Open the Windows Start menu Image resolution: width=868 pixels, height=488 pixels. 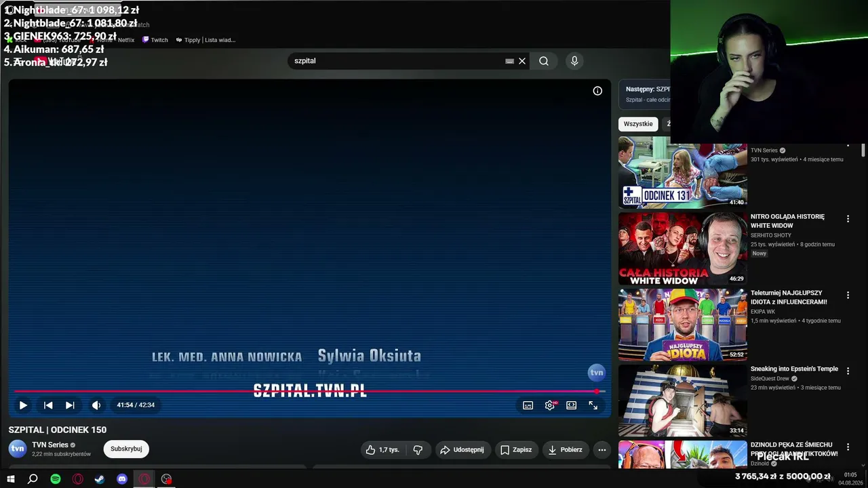(11, 479)
